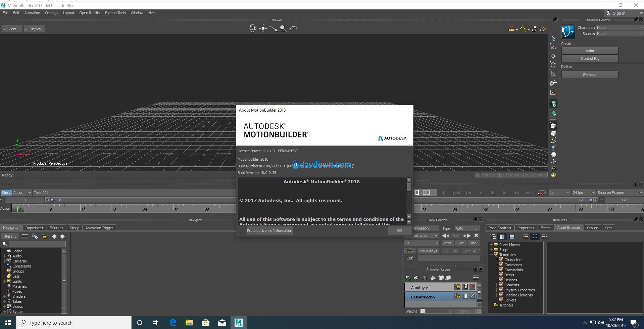Click the Character Controls figure icon
This screenshot has height=329, width=644.
[568, 32]
